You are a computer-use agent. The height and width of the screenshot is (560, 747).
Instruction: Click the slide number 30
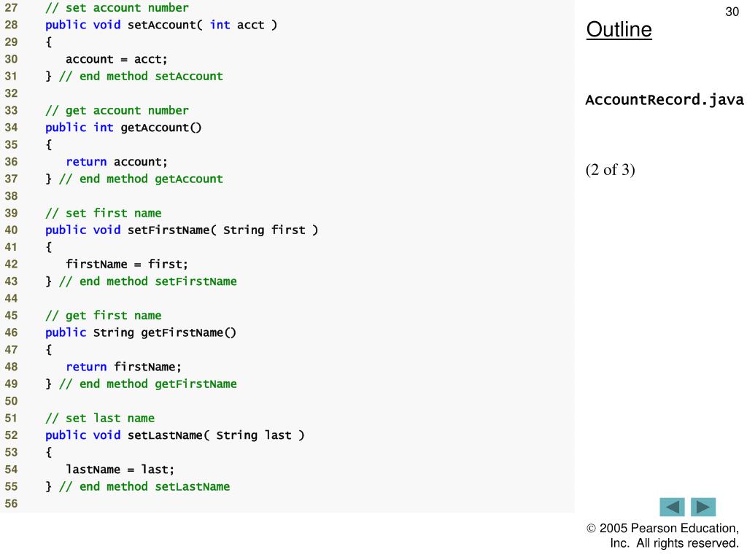(732, 12)
